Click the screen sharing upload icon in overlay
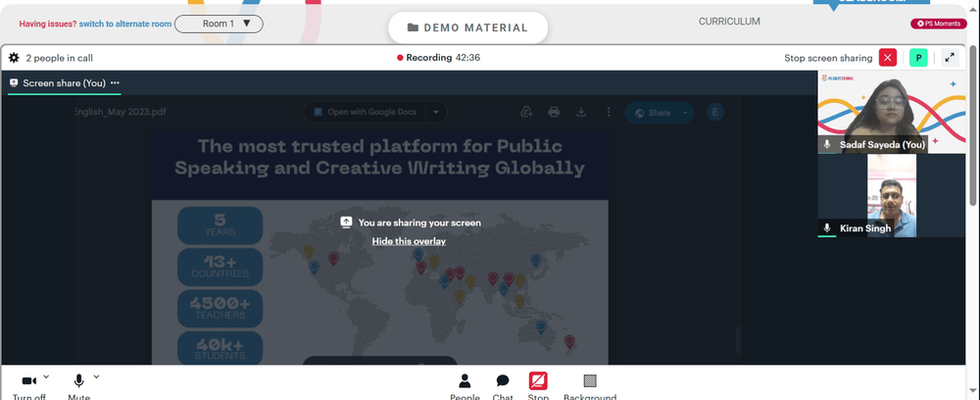Screen dimensions: 980x400 pos(346,222)
